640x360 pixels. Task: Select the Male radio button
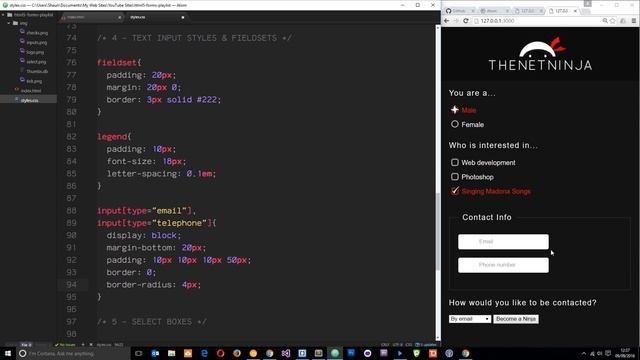tap(455, 110)
